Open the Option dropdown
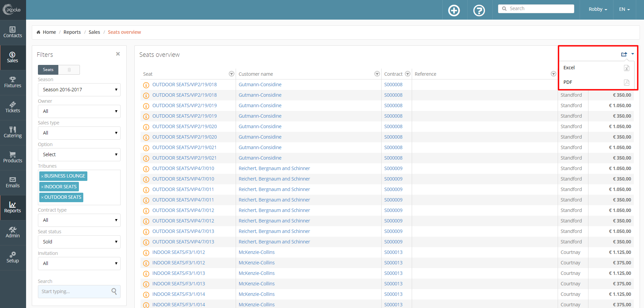The width and height of the screenshot is (644, 308). point(79,155)
